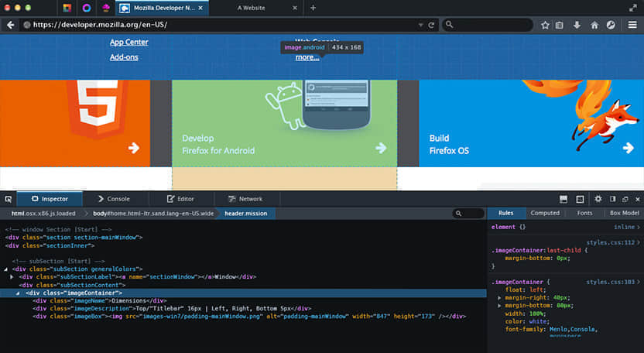644x353 pixels.
Task: Expand the margin-right property in Rules
Action: coord(499,297)
